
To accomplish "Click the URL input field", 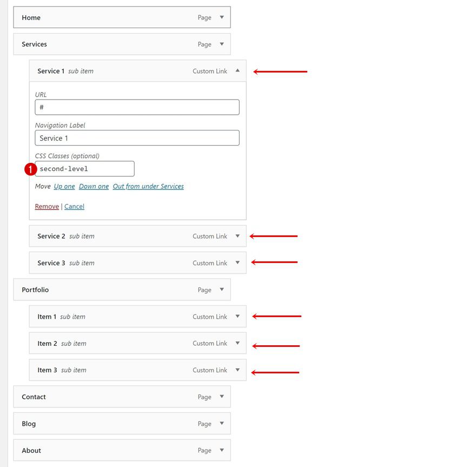I will coord(137,107).
